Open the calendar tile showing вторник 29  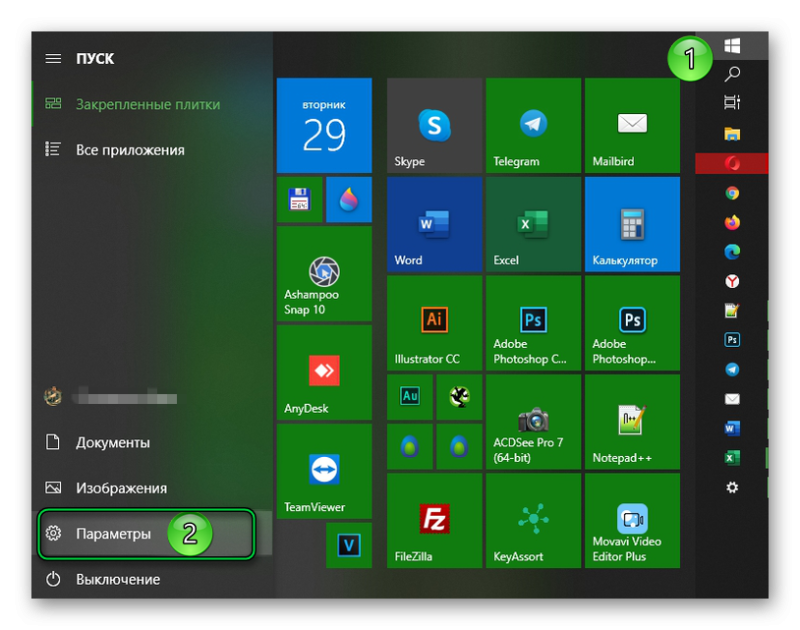pos(324,125)
